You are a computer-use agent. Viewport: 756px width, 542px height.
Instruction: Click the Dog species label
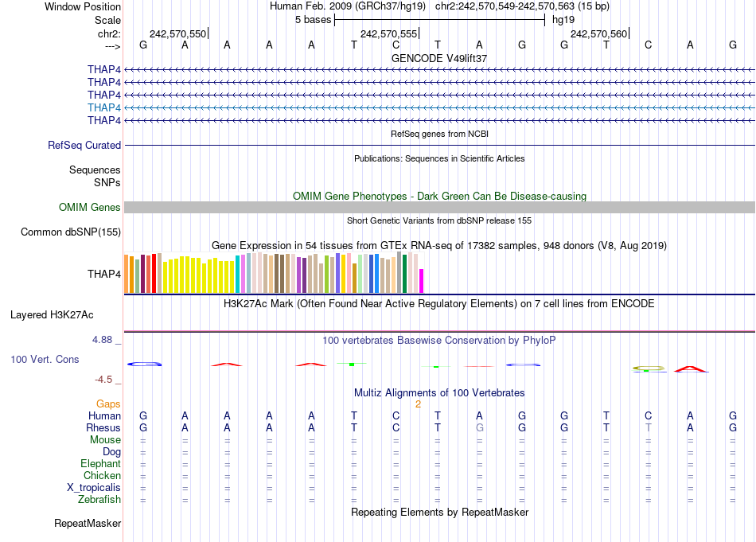111,452
